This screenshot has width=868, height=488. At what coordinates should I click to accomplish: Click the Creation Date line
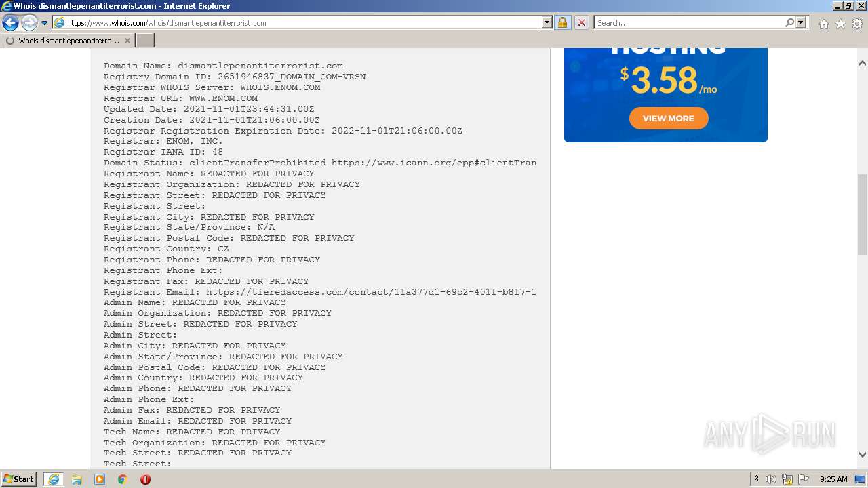(x=212, y=120)
